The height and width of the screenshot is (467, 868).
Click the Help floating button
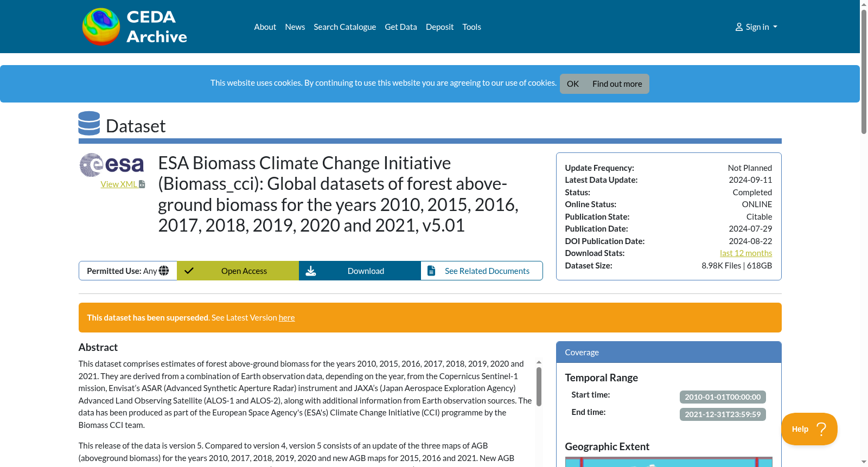[809, 429]
